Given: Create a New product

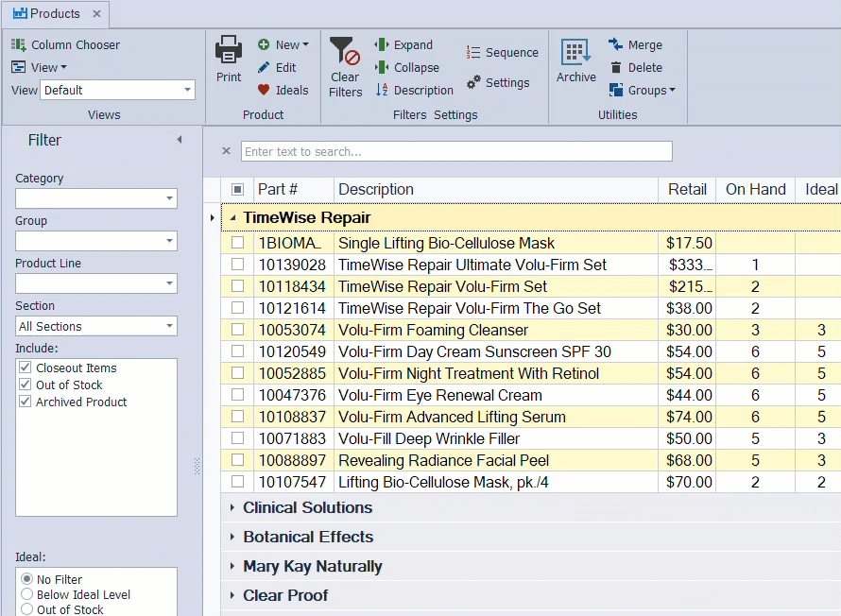Looking at the screenshot, I should tap(283, 45).
